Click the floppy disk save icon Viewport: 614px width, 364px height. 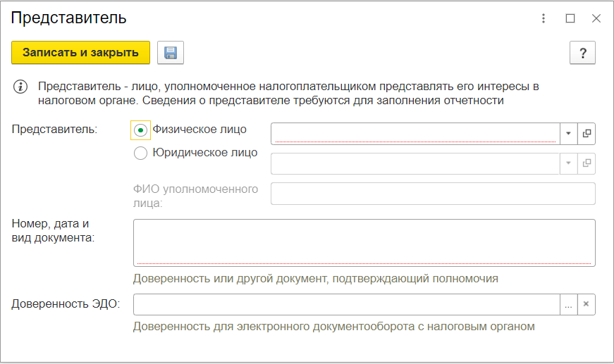coord(170,53)
